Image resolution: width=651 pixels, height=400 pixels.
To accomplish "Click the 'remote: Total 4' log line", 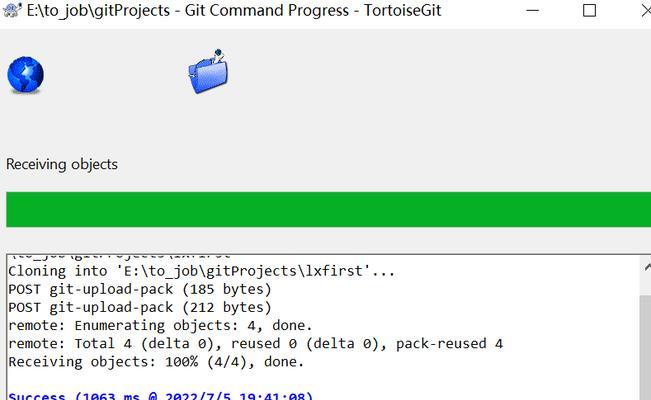I will click(x=255, y=344).
